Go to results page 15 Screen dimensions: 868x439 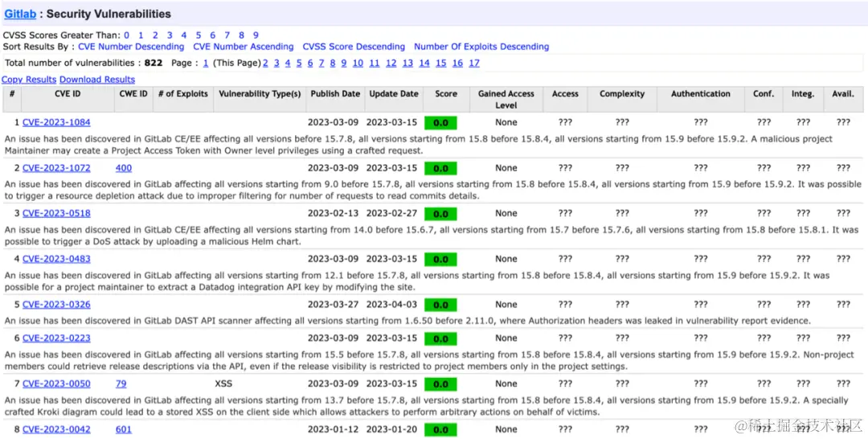click(x=440, y=63)
